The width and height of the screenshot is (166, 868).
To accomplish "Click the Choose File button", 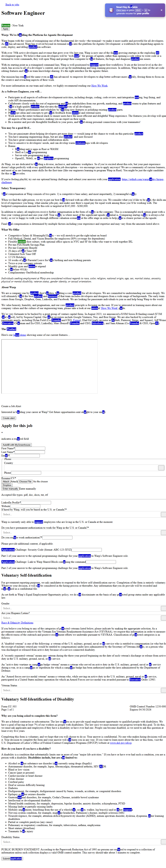I will click(x=25, y=481).
